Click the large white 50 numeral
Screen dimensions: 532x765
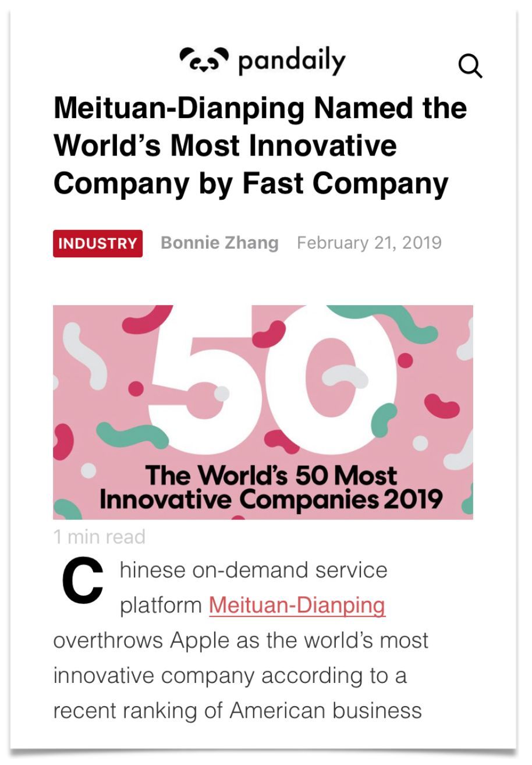(268, 378)
